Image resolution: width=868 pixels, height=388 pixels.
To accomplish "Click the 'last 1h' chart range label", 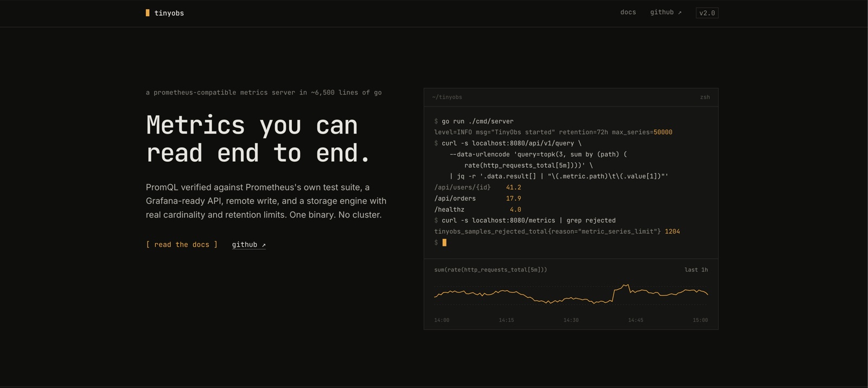I will pyautogui.click(x=696, y=270).
